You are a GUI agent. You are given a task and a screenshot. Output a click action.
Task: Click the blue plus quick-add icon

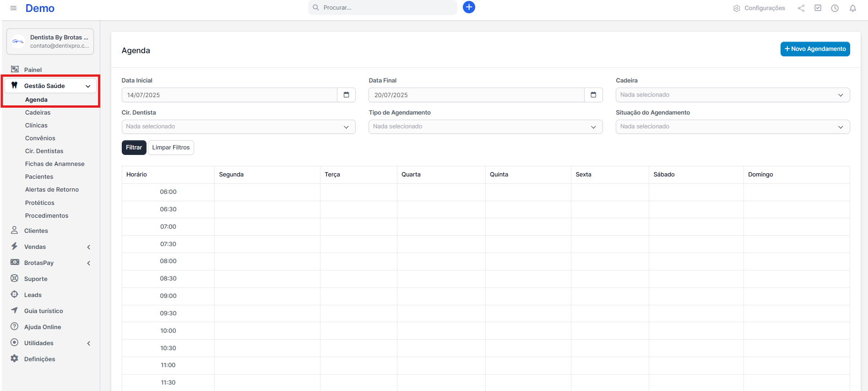tap(469, 7)
